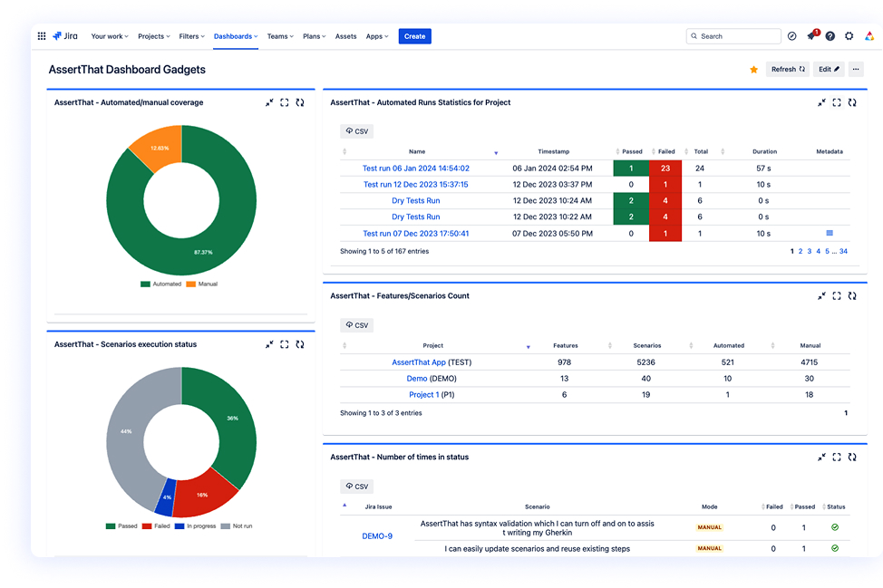Open the Help icon
The height and width of the screenshot is (588, 883).
point(830,35)
